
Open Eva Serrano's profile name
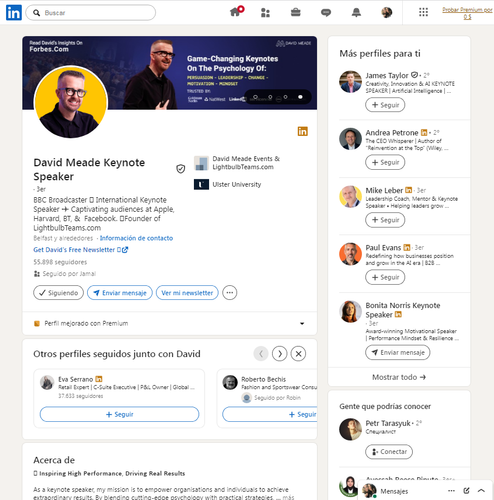76,379
